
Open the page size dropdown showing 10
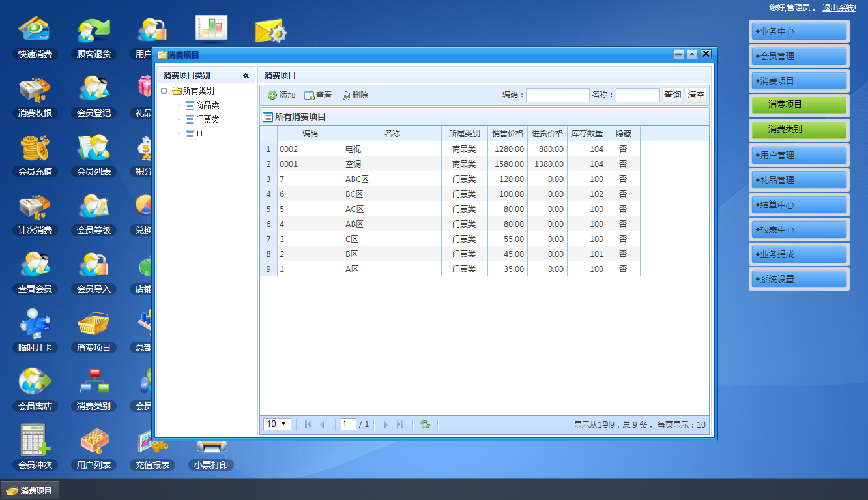pos(277,424)
